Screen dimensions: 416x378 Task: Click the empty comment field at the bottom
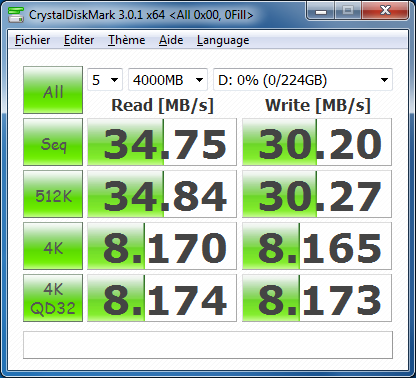click(x=208, y=345)
